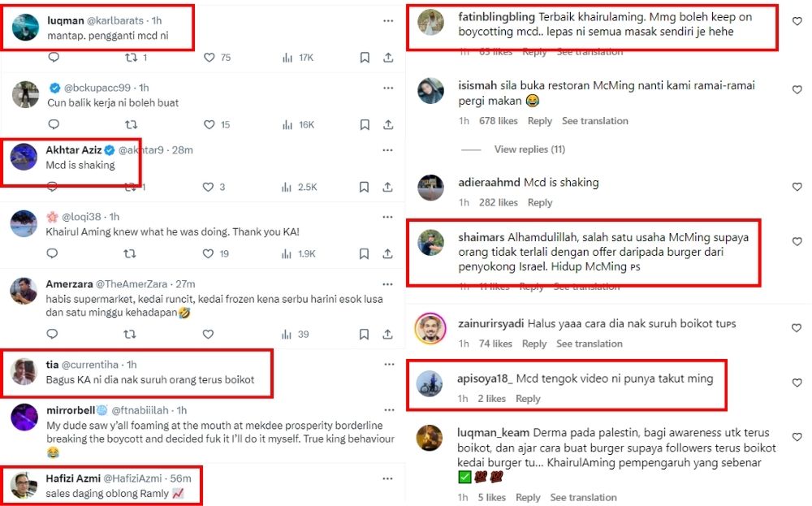Like shaimars' comment using heart icon

point(797,242)
